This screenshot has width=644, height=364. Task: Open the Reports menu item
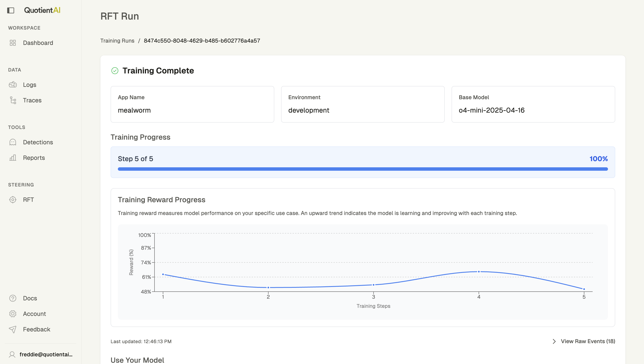[34, 158]
